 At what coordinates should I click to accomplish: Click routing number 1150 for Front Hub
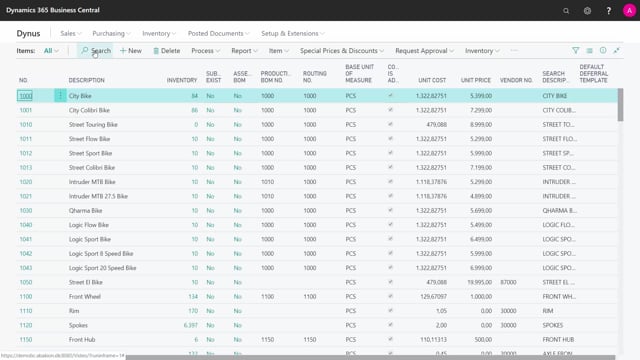coord(309,340)
